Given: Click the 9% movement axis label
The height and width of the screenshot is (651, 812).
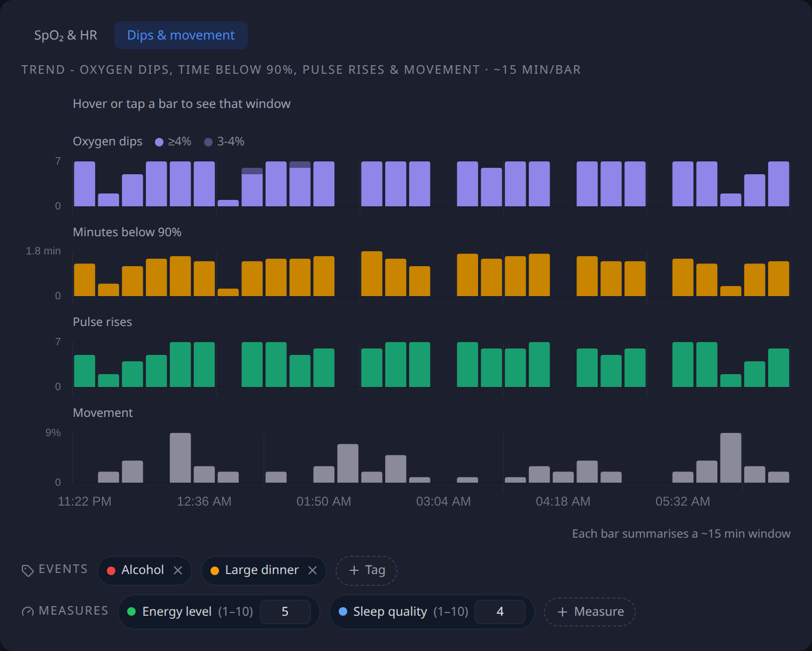Looking at the screenshot, I should [53, 433].
